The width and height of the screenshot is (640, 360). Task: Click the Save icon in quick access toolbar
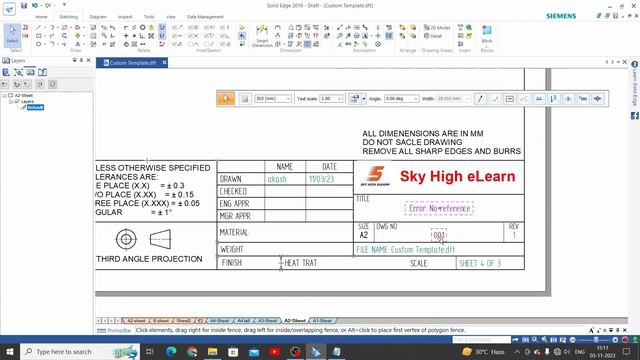24,6
